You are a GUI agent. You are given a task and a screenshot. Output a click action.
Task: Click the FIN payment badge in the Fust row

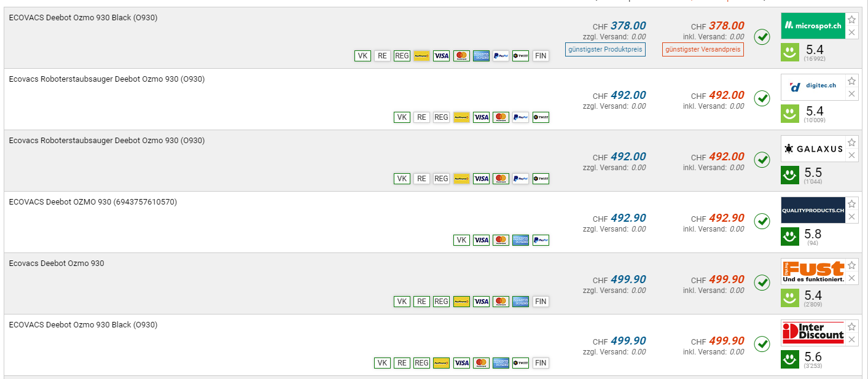(x=541, y=302)
